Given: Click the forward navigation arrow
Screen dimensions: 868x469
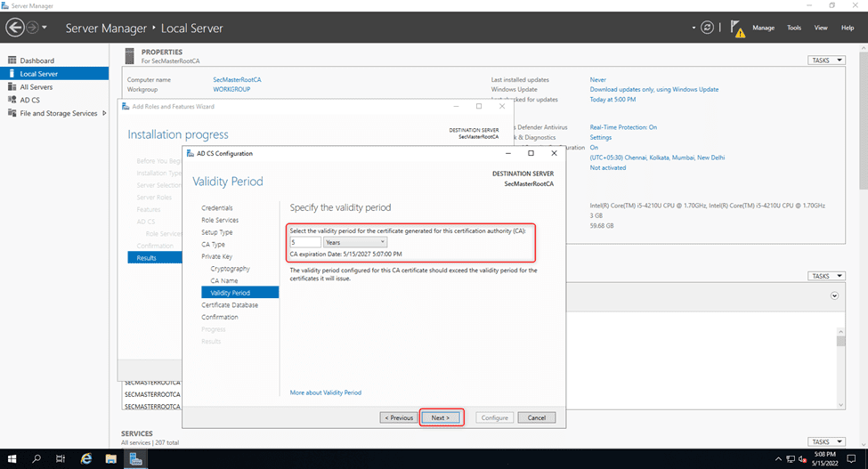Looking at the screenshot, I should click(32, 27).
